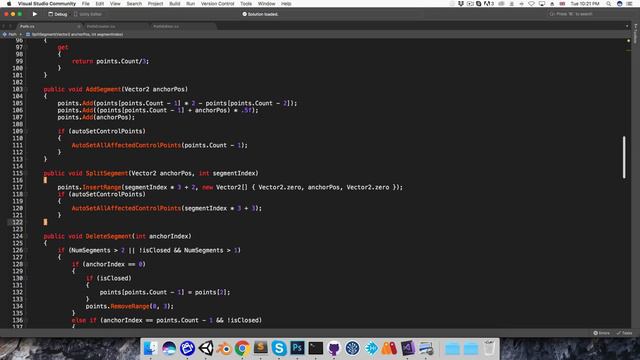The image size is (640, 360).
Task: Open the document tabs overflow arrow
Action: (x=627, y=26)
